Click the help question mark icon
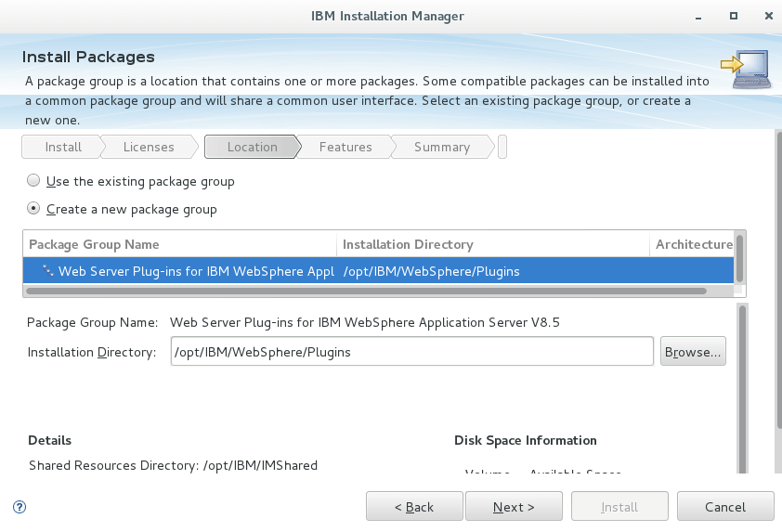The image size is (782, 532). click(x=20, y=507)
